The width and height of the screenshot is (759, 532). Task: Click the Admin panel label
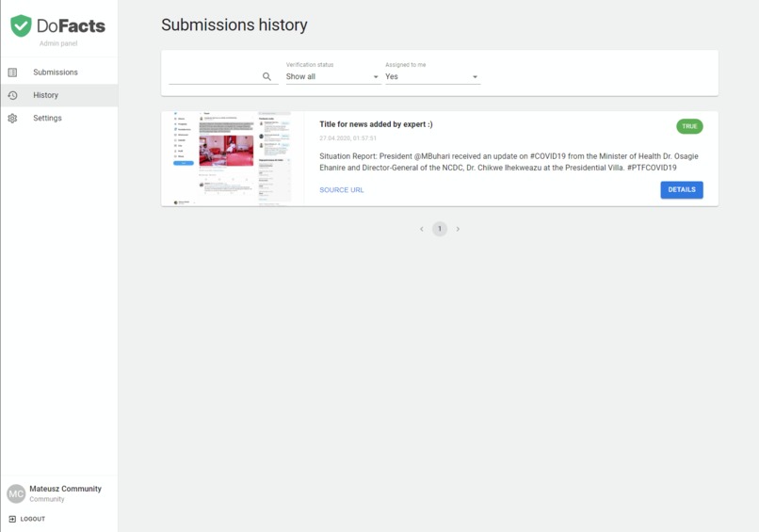pyautogui.click(x=58, y=43)
